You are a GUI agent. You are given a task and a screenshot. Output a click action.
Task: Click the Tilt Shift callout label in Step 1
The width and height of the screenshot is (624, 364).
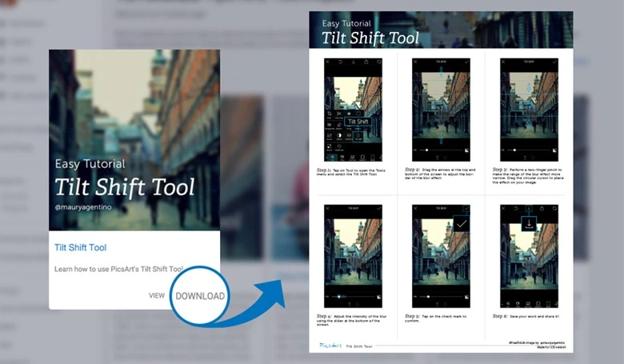[358, 122]
